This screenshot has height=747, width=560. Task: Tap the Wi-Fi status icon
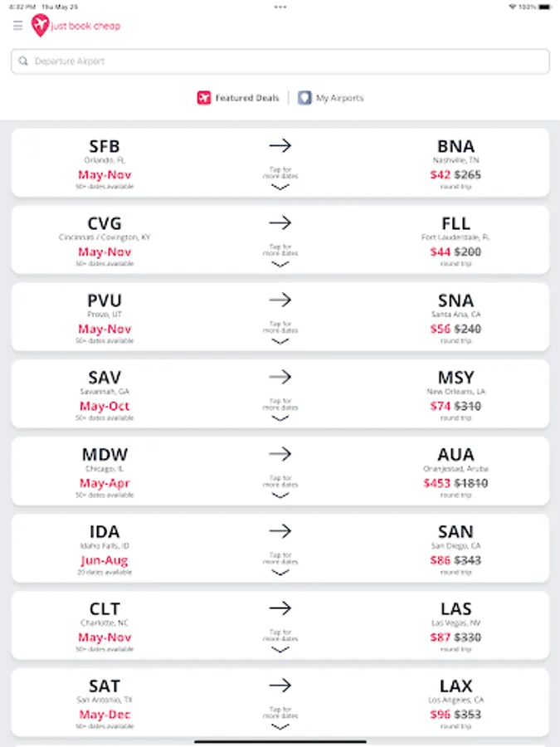[x=512, y=6]
